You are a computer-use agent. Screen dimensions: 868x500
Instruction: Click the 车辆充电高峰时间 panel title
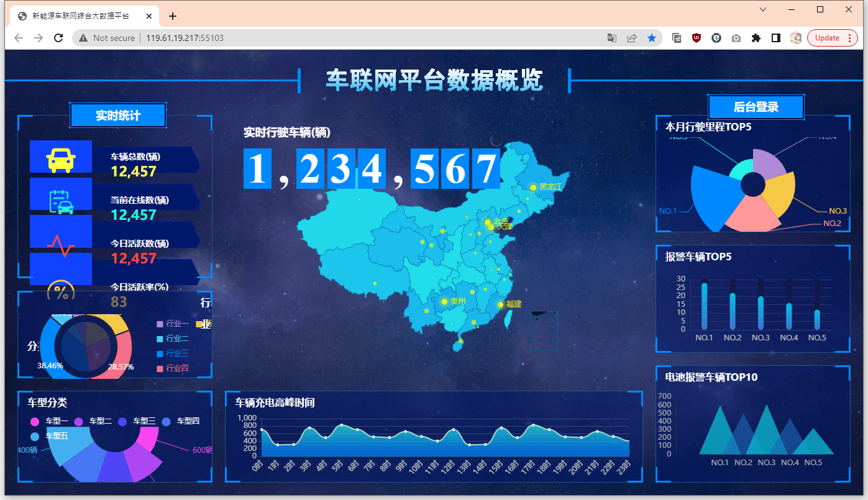275,402
